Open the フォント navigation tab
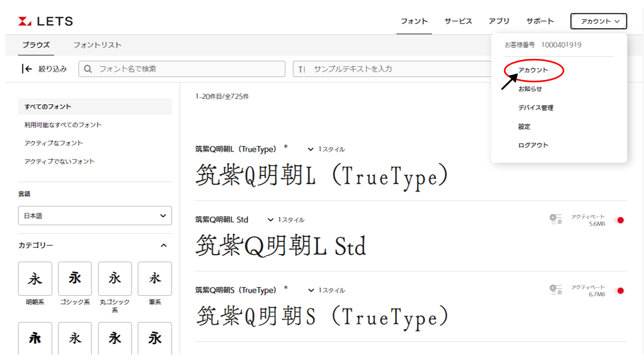Viewport: 644px width, 361px height. coord(415,21)
